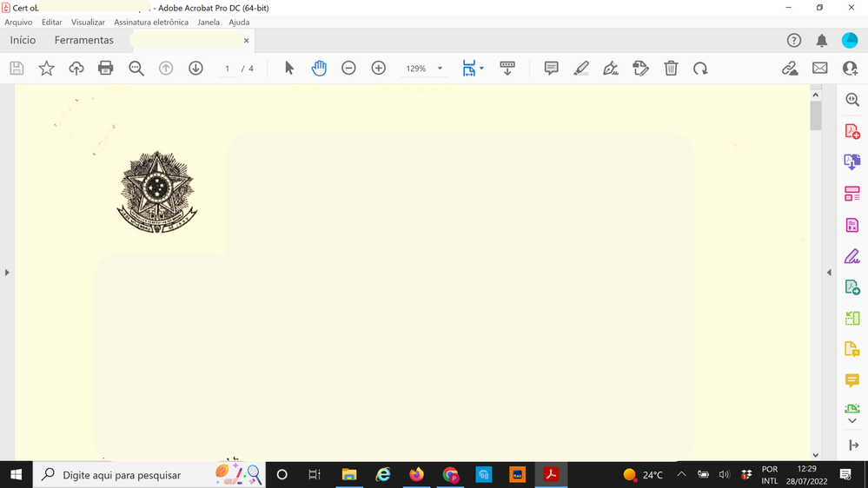Share the file with other people

tap(851, 68)
